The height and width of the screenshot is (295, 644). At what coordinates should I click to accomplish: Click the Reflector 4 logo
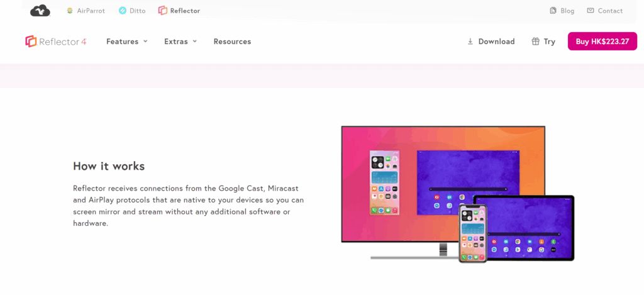(55, 42)
